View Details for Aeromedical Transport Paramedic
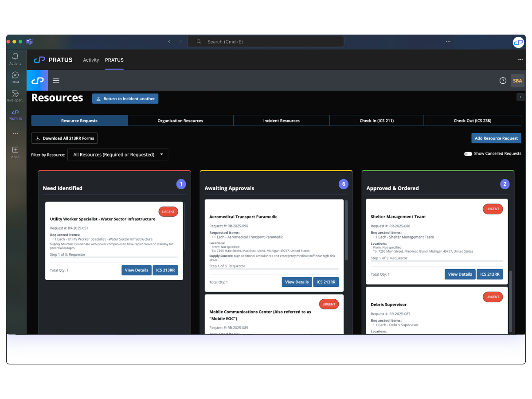This screenshot has height=399, width=532. pyautogui.click(x=297, y=282)
